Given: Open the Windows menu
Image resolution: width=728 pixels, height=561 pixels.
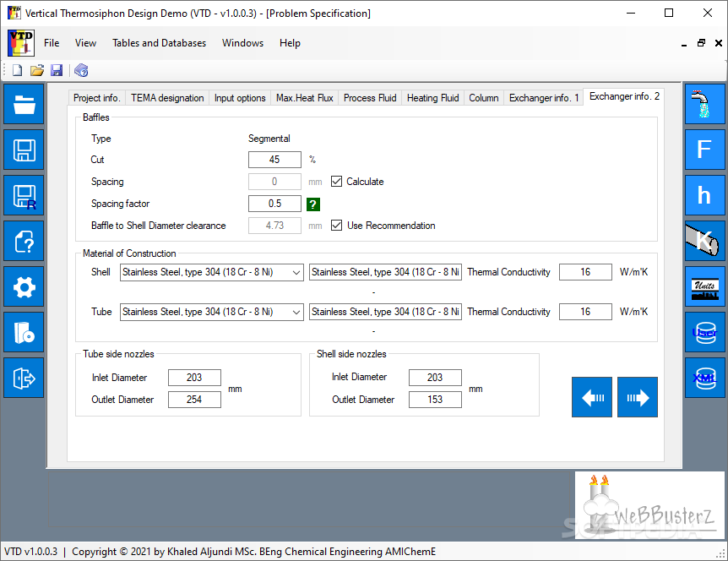Looking at the screenshot, I should pyautogui.click(x=243, y=43).
